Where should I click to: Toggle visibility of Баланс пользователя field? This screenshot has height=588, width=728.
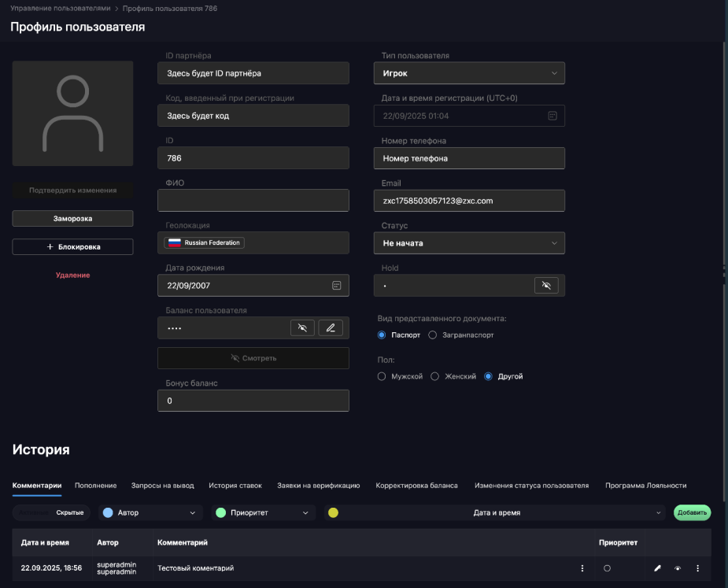pyautogui.click(x=302, y=327)
